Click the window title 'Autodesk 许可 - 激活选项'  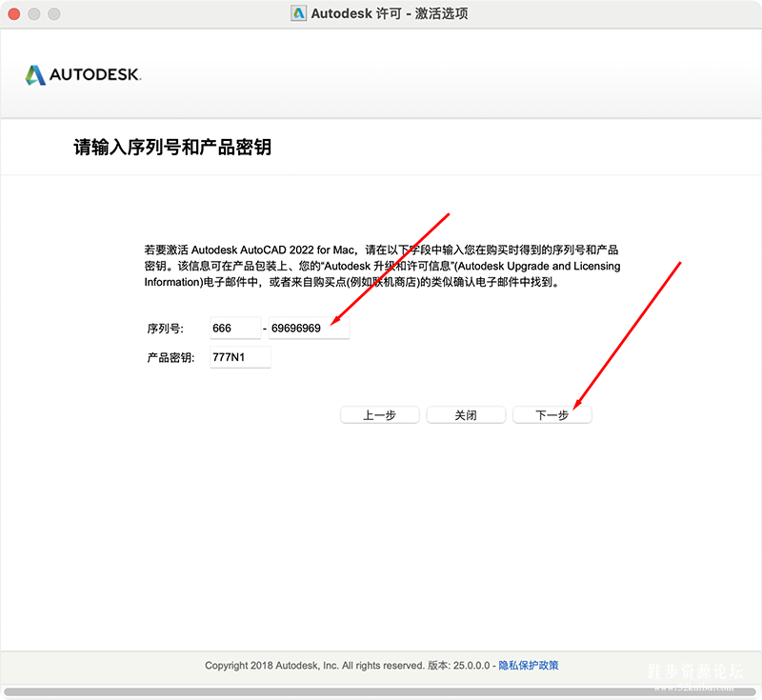point(390,13)
